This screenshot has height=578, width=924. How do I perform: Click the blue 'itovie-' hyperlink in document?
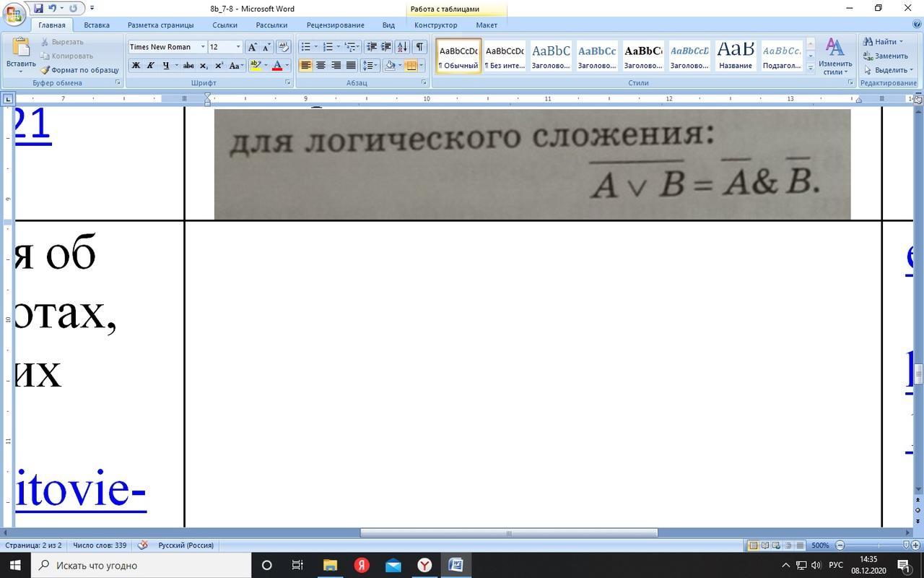(81, 489)
